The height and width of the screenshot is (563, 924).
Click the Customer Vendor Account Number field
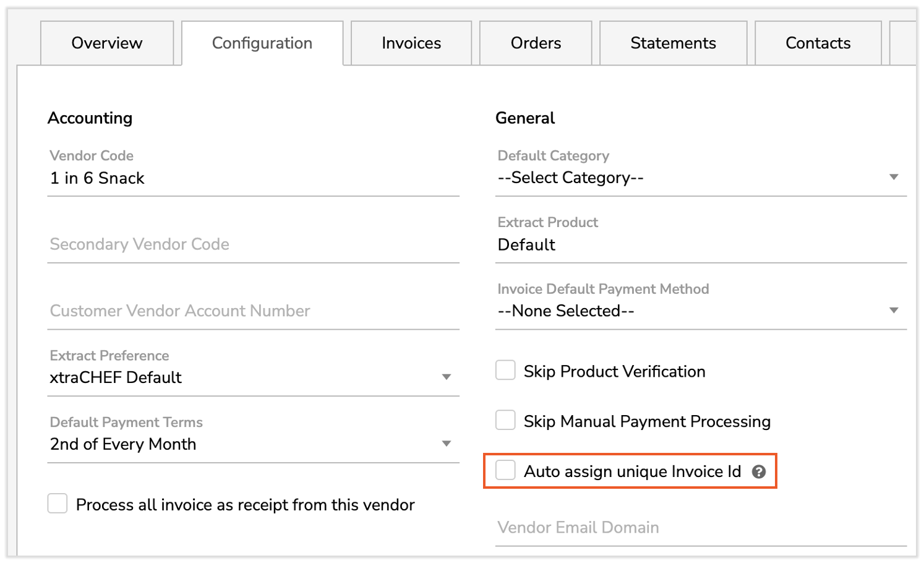pyautogui.click(x=252, y=311)
